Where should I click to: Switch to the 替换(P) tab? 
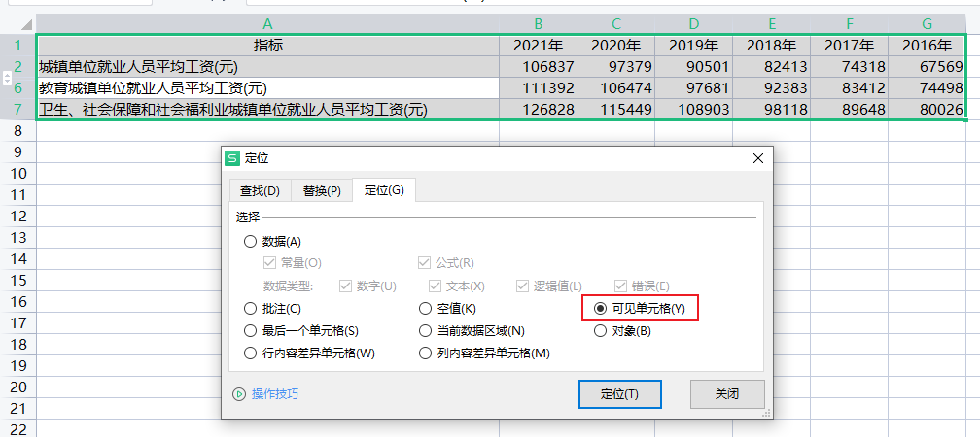click(x=322, y=191)
